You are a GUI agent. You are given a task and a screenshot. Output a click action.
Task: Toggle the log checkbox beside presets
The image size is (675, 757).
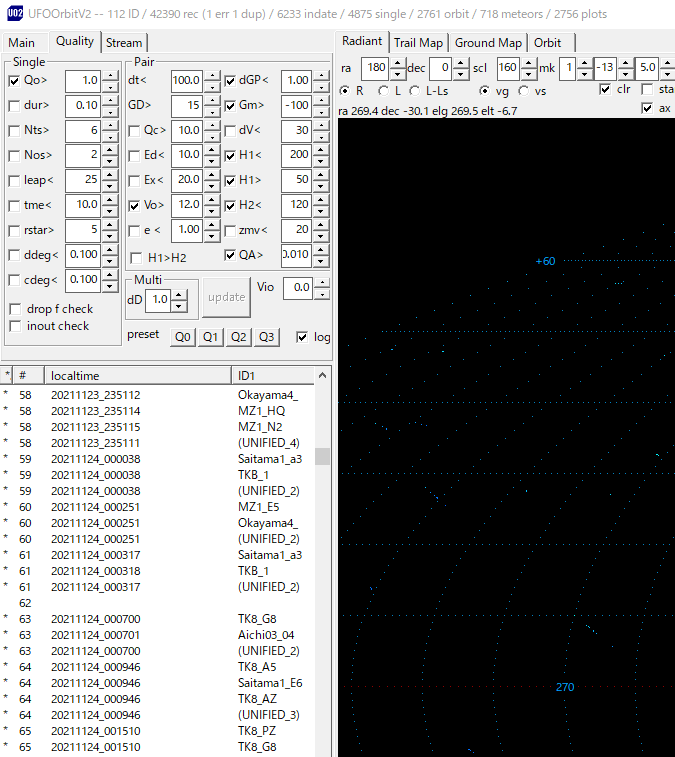pos(303,337)
